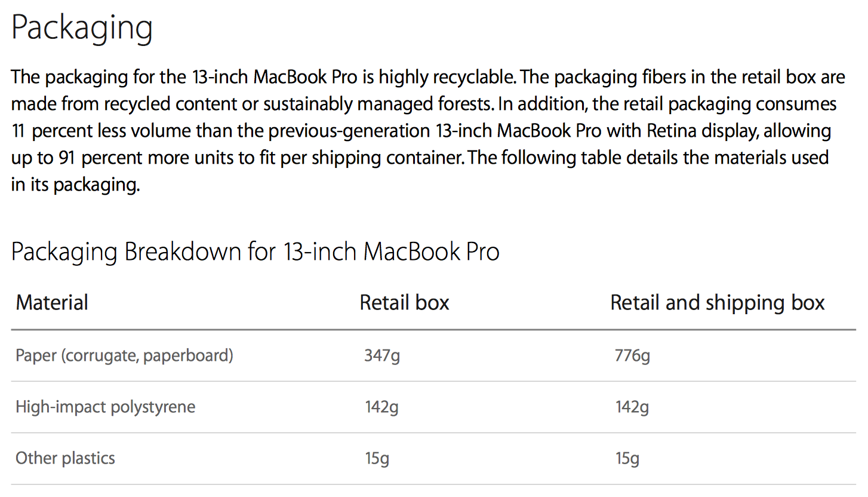This screenshot has width=868, height=497.
Task: Click 15g under Retail box column
Action: tap(377, 459)
